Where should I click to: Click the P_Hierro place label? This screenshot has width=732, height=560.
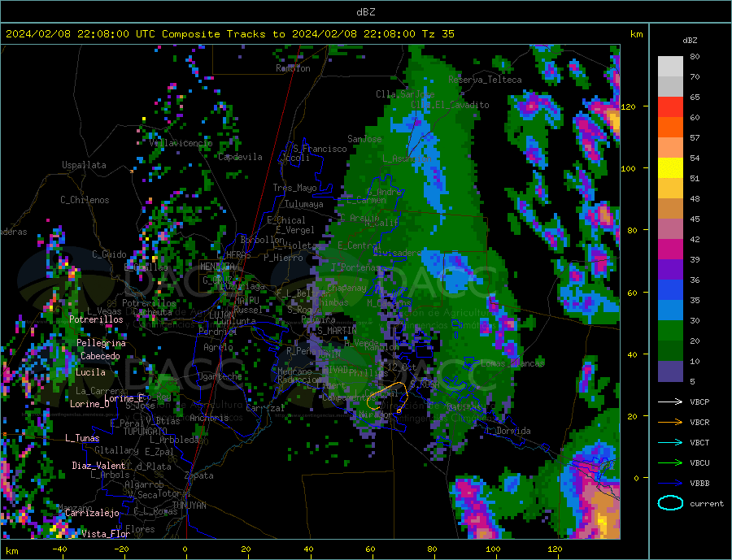click(283, 258)
